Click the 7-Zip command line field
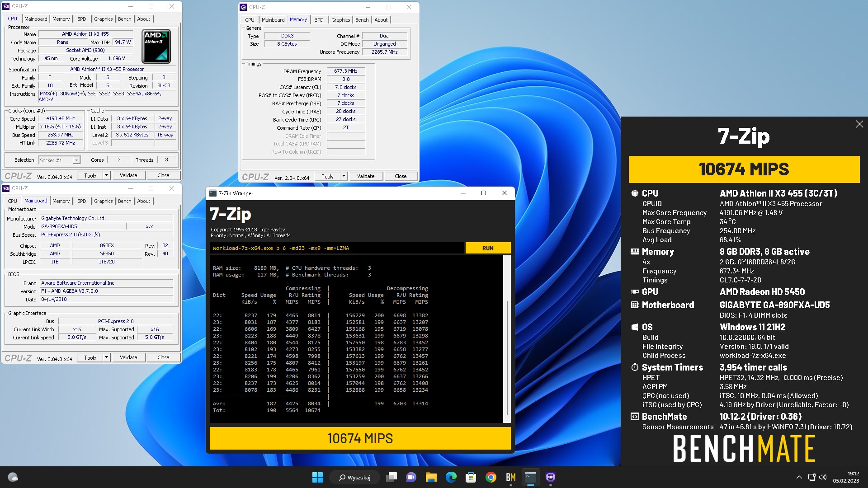The width and height of the screenshot is (868, 488). coord(336,248)
